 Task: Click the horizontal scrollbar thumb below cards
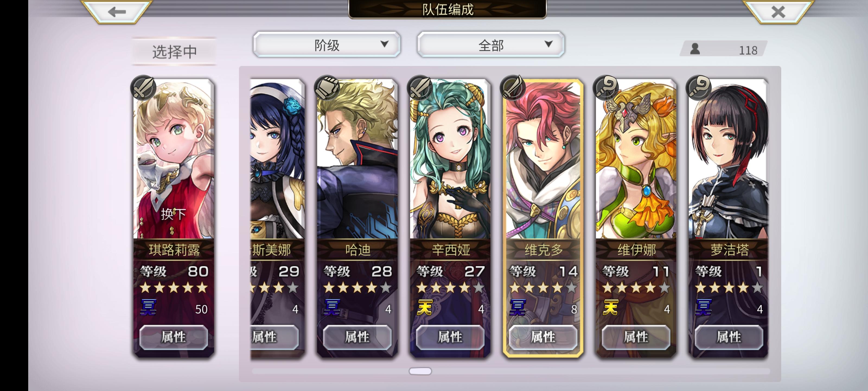coord(420,371)
